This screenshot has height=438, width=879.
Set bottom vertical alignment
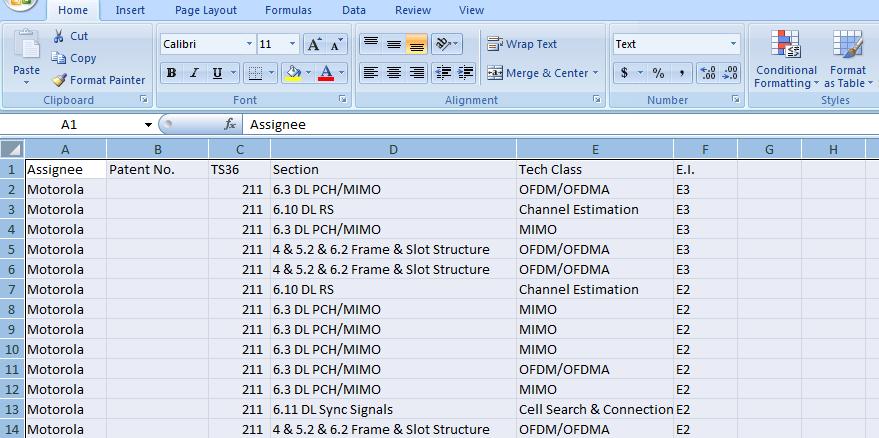(417, 44)
